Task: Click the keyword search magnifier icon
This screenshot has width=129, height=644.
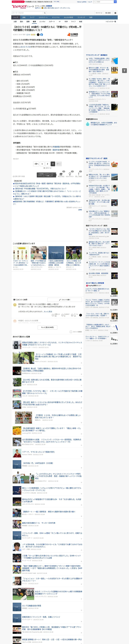Action: click(45, 13)
